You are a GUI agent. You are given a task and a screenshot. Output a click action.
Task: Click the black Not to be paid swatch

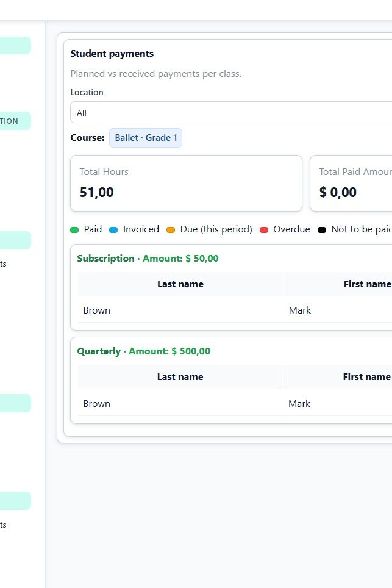pyautogui.click(x=322, y=230)
